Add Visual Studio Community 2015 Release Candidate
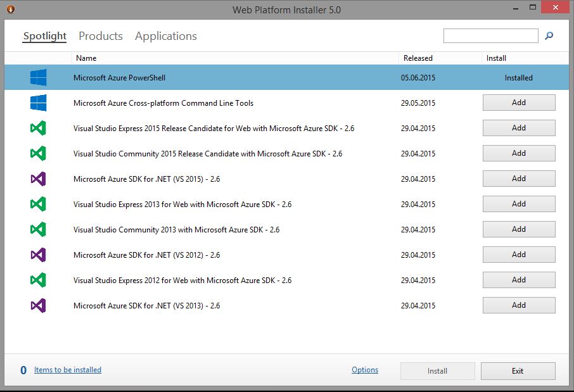Image resolution: width=574 pixels, height=392 pixels. click(519, 153)
